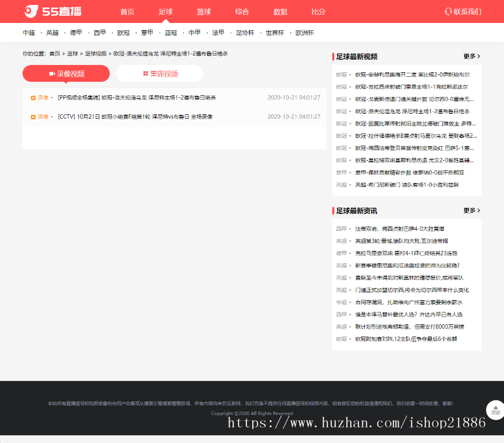
Task: Switch to 集锦视频 tab
Action: tap(160, 73)
